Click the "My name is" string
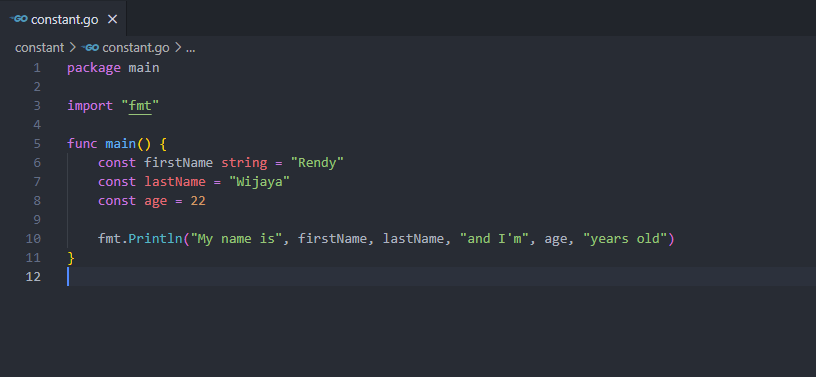The height and width of the screenshot is (377, 816). click(236, 239)
